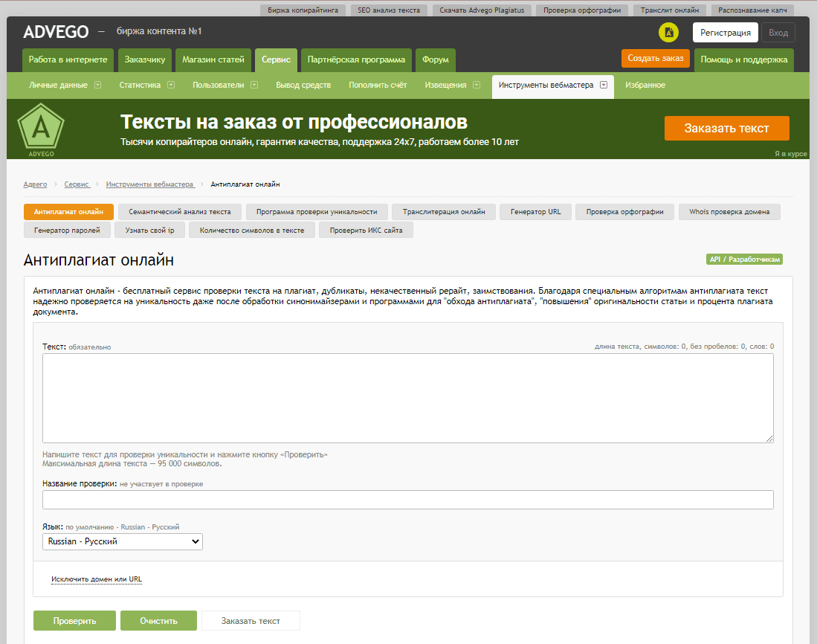Open the Магазин статей tab
817x644 pixels.
click(x=213, y=60)
